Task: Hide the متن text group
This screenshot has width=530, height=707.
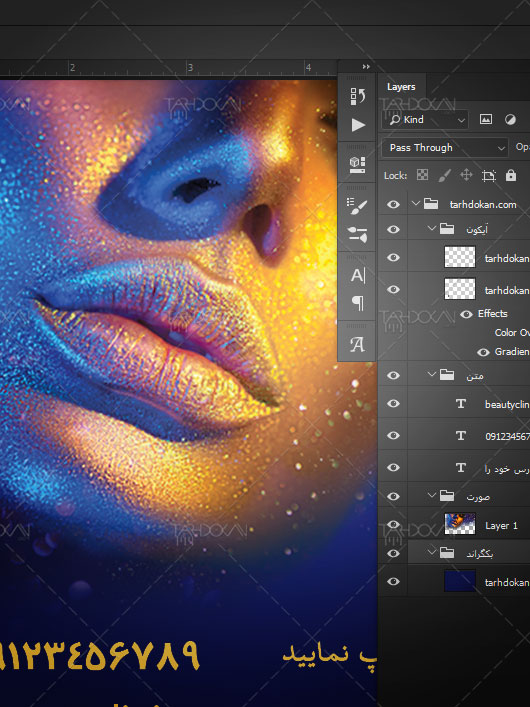Action: pyautogui.click(x=393, y=375)
